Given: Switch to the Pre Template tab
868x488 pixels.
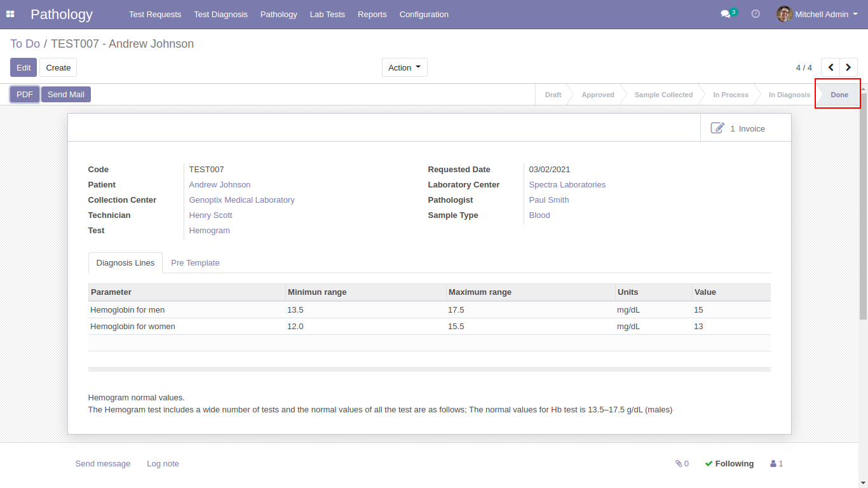Looking at the screenshot, I should [x=195, y=263].
